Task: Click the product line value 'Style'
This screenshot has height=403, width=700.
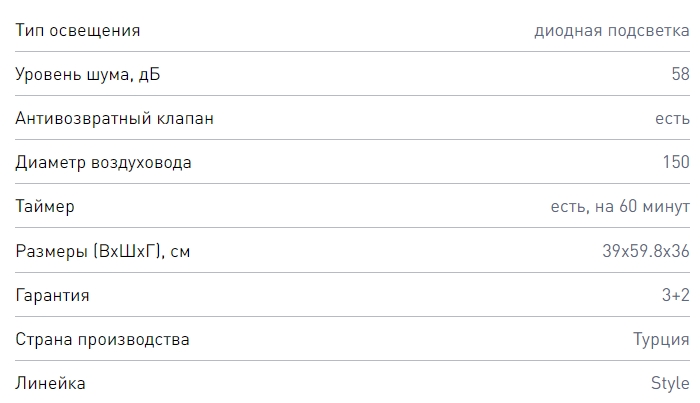Action: tap(670, 383)
